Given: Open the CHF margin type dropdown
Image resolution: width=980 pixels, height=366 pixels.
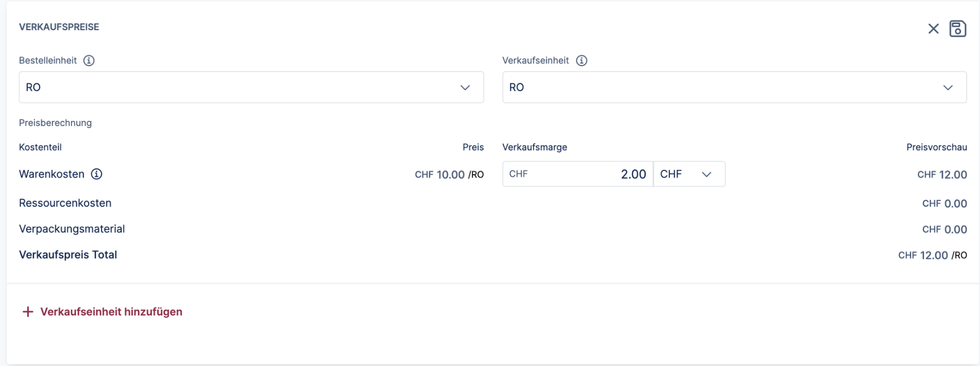Looking at the screenshot, I should click(689, 174).
